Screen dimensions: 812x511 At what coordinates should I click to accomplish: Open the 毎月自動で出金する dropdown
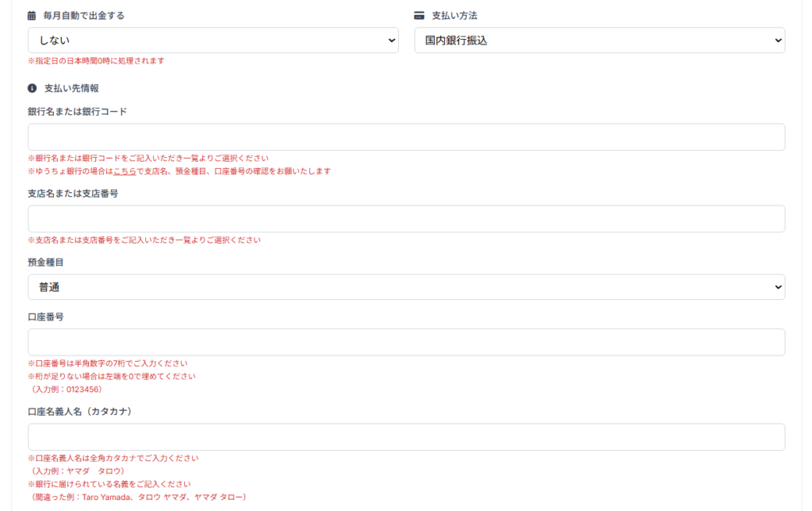(x=213, y=40)
